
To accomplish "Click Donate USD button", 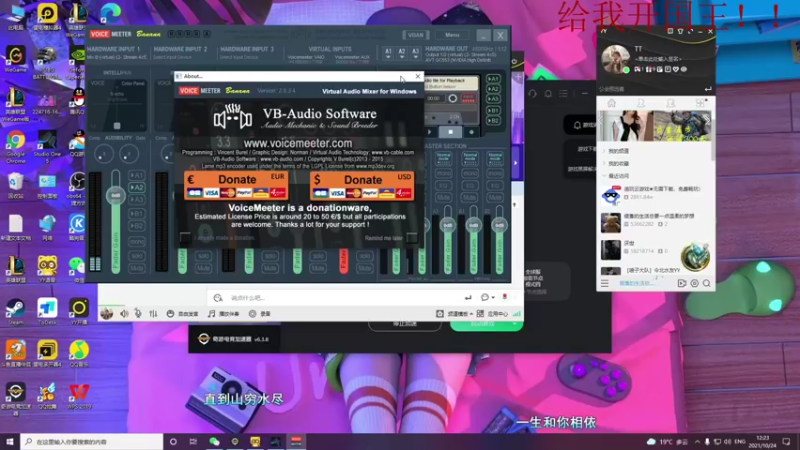I will 362,185.
